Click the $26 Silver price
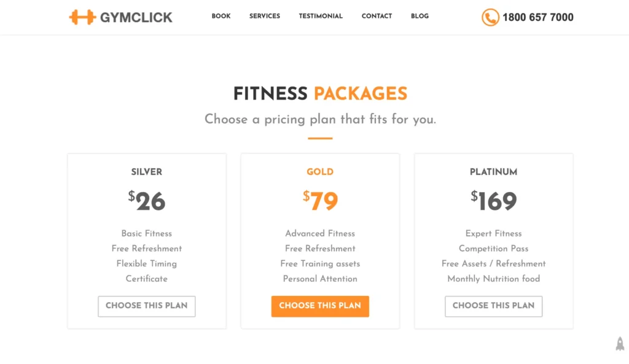 pos(147,201)
